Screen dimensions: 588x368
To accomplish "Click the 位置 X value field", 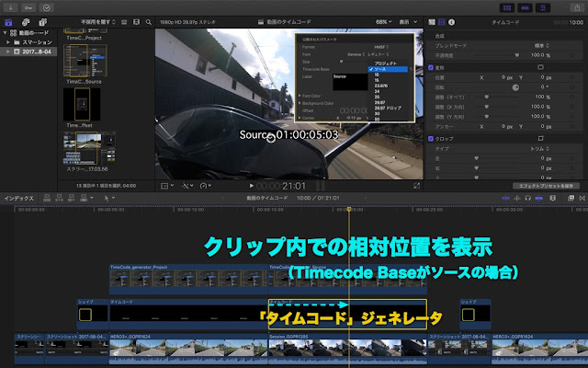I will coord(504,77).
